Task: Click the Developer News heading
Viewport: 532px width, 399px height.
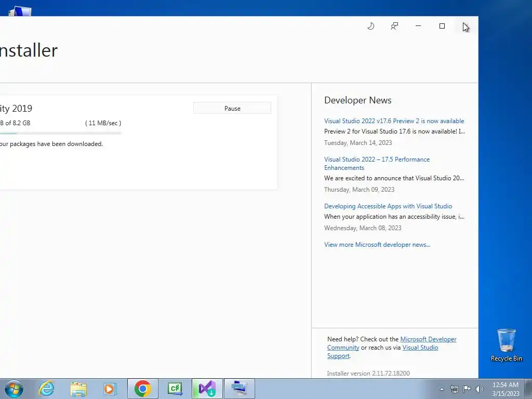Action: pos(357,100)
